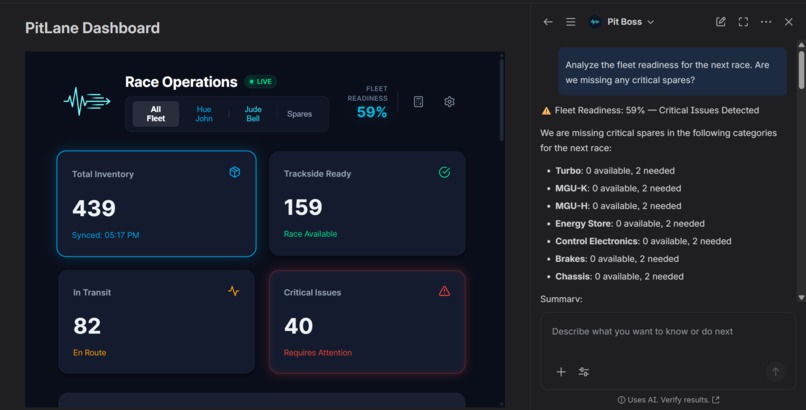Click the 82 in transit value
The image size is (806, 410).
87,326
